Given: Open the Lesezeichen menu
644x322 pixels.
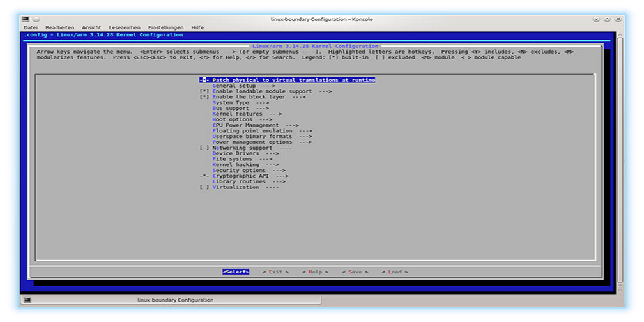Looking at the screenshot, I should (124, 27).
